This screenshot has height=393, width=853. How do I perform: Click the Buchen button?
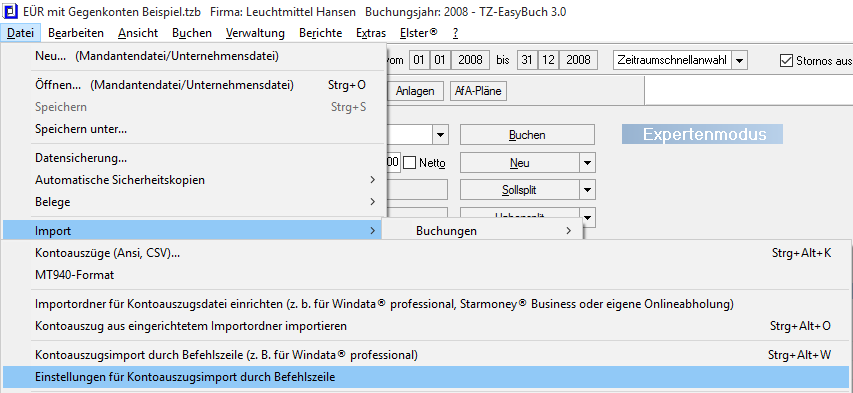tap(527, 134)
